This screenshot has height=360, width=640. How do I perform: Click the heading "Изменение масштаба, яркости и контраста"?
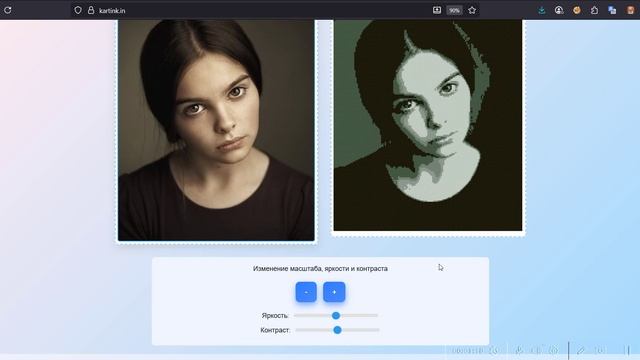coord(320,269)
